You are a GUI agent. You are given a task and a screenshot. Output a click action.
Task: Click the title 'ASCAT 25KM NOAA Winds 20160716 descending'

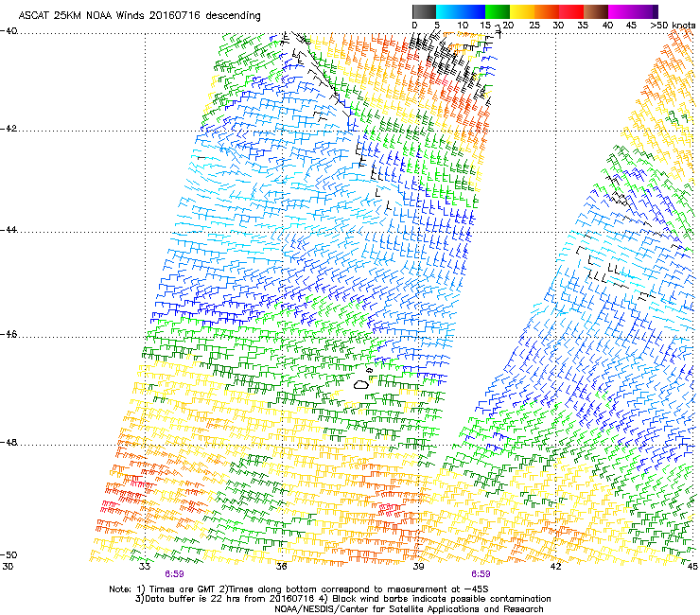pyautogui.click(x=139, y=16)
